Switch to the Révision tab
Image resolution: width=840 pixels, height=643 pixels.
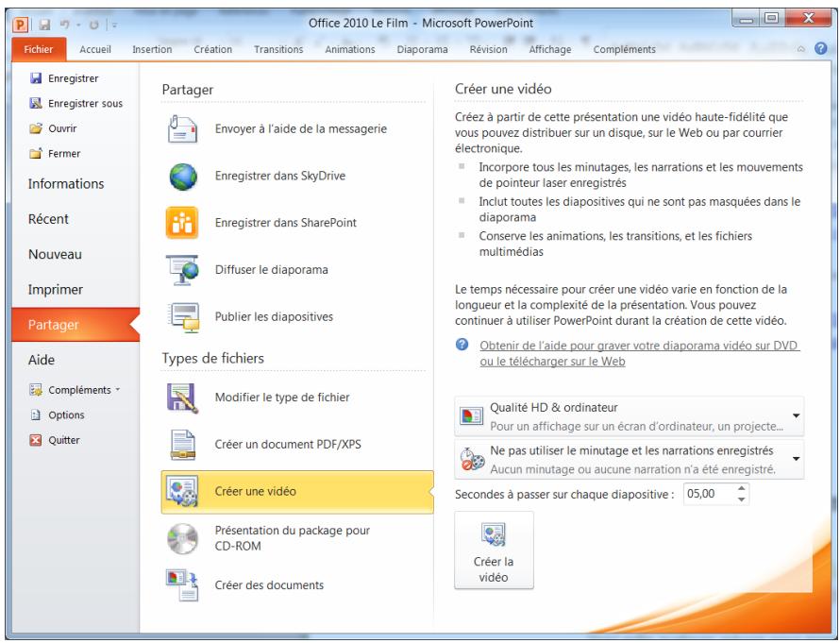click(x=488, y=49)
